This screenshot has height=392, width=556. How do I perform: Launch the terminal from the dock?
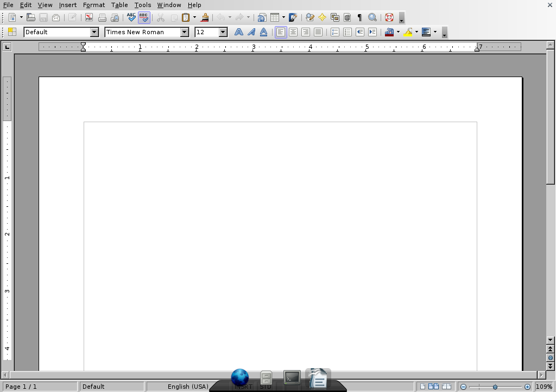pyautogui.click(x=292, y=377)
